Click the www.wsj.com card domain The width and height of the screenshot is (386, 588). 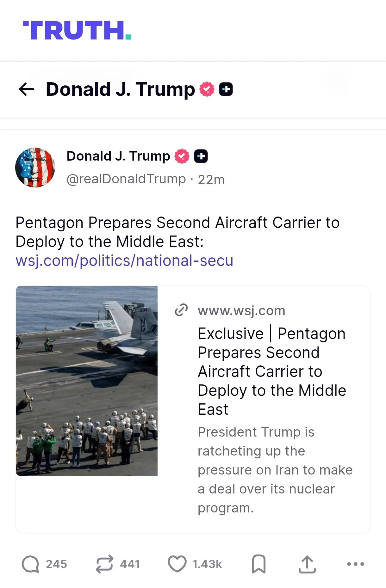pyautogui.click(x=241, y=311)
